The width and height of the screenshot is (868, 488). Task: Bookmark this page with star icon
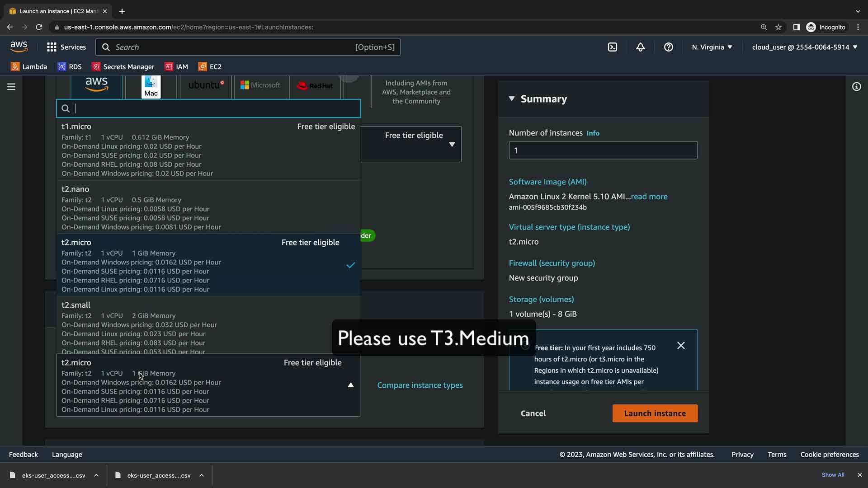[778, 27]
